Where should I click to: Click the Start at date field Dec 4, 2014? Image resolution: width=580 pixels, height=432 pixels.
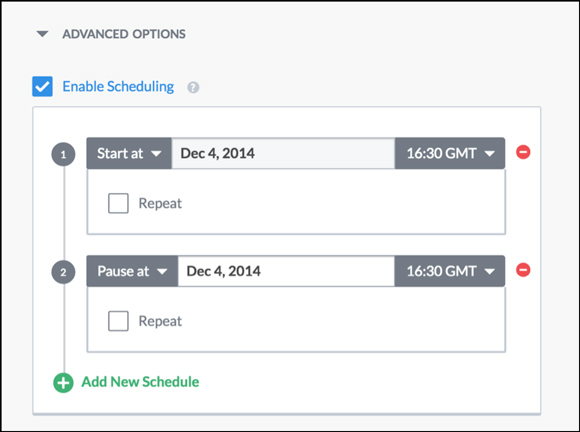(x=283, y=153)
